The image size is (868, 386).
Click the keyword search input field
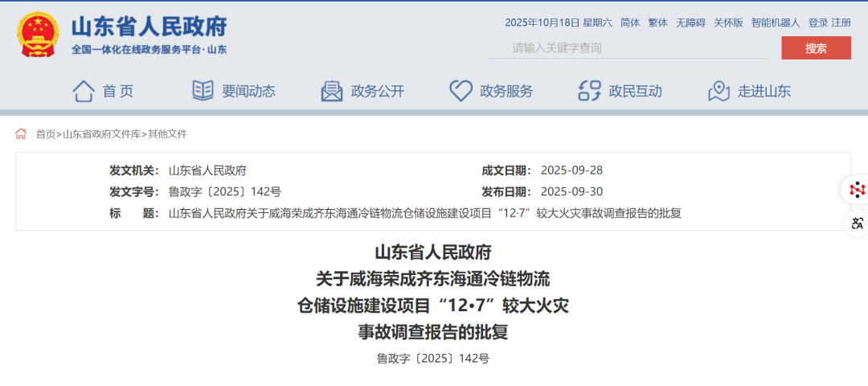[x=627, y=48]
